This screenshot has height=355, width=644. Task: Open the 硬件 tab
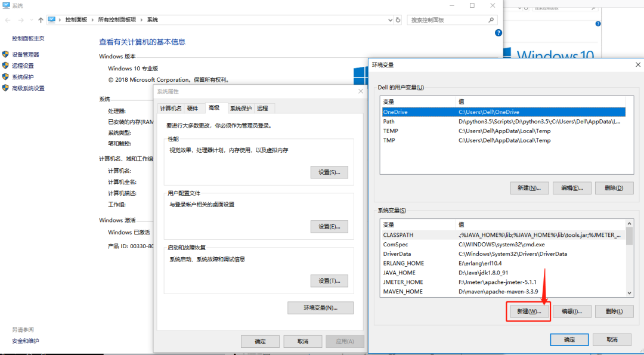pyautogui.click(x=193, y=108)
